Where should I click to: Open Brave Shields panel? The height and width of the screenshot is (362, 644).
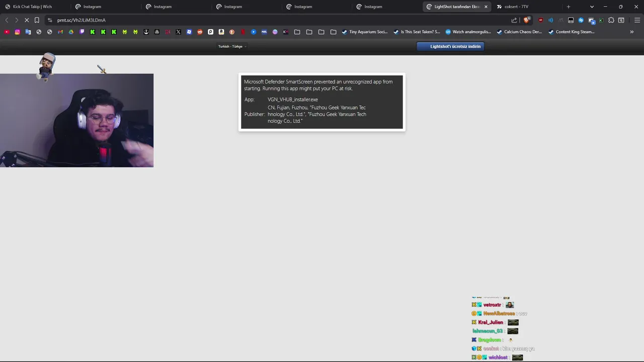527,20
